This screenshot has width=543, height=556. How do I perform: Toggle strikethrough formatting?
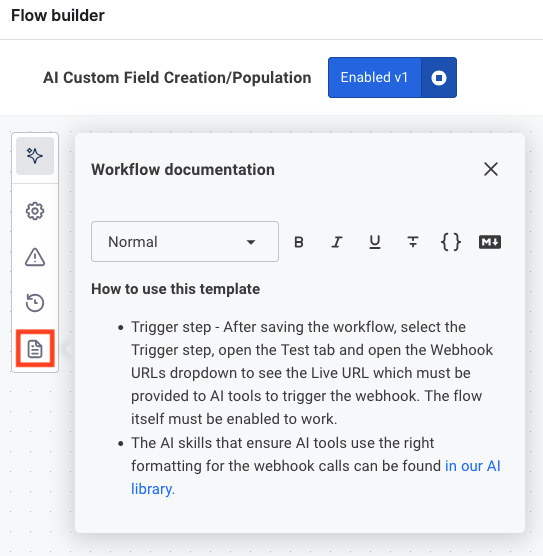413,242
